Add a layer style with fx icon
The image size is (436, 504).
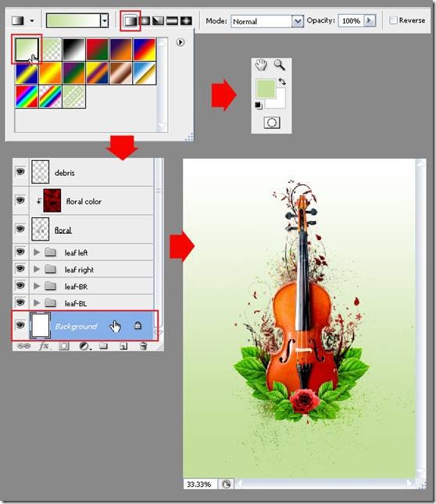pos(44,346)
